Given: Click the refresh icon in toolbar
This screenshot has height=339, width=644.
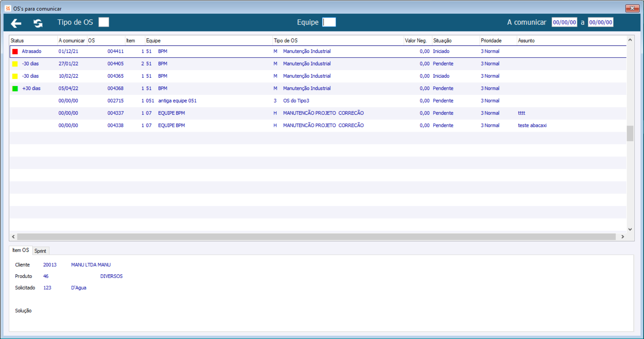Looking at the screenshot, I should (38, 23).
